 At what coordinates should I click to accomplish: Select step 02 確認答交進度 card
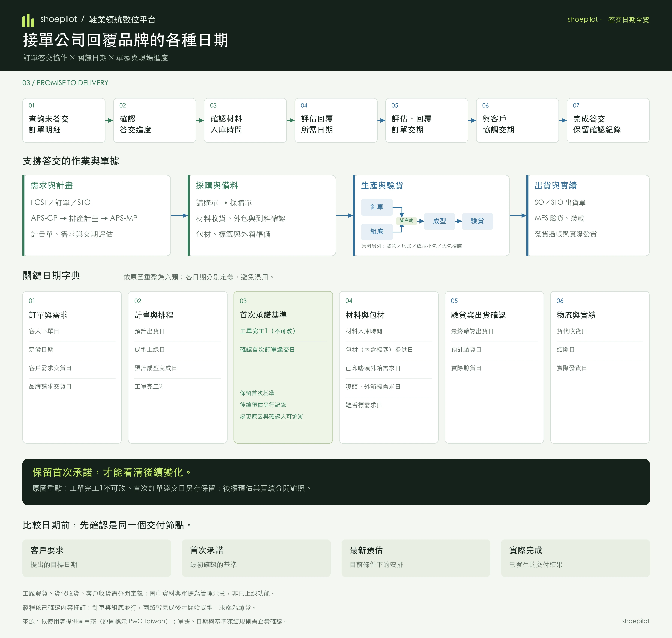[155, 120]
